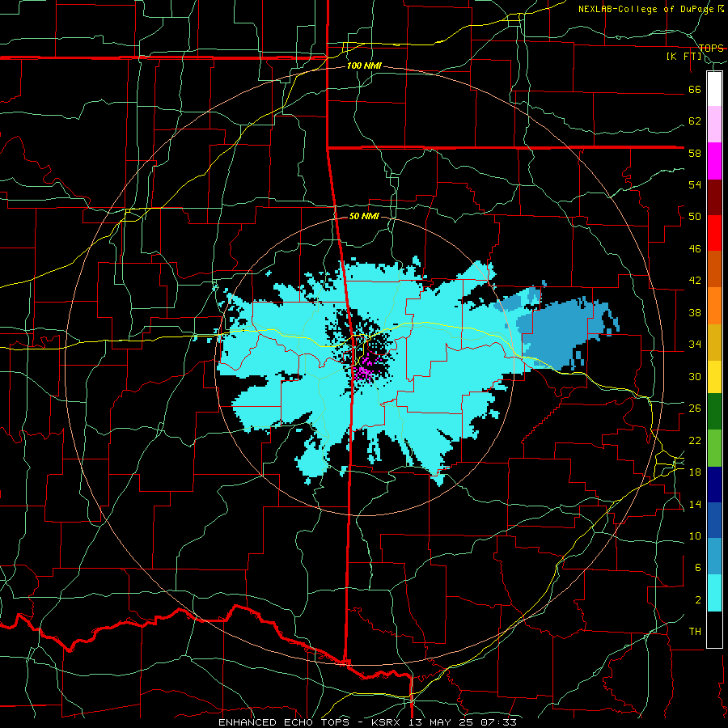Click the 34 legend value

(695, 345)
